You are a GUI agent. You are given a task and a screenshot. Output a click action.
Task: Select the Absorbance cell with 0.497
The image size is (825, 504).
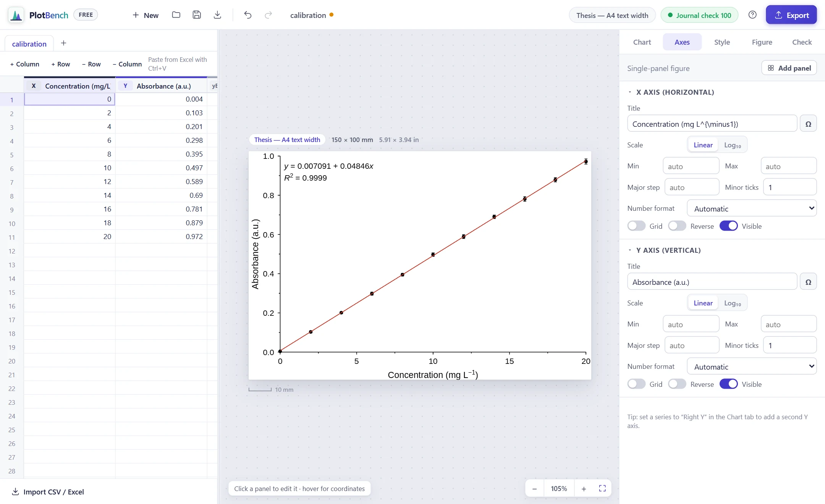point(161,168)
